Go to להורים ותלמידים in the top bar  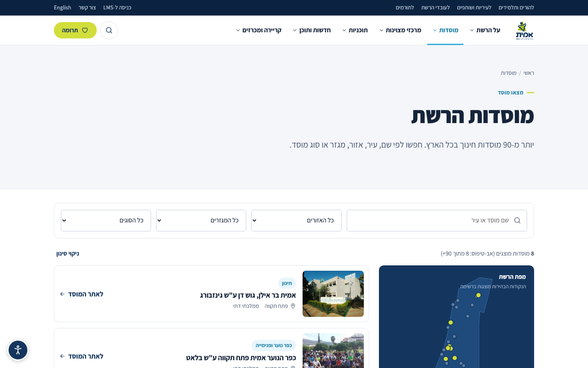tap(516, 7)
